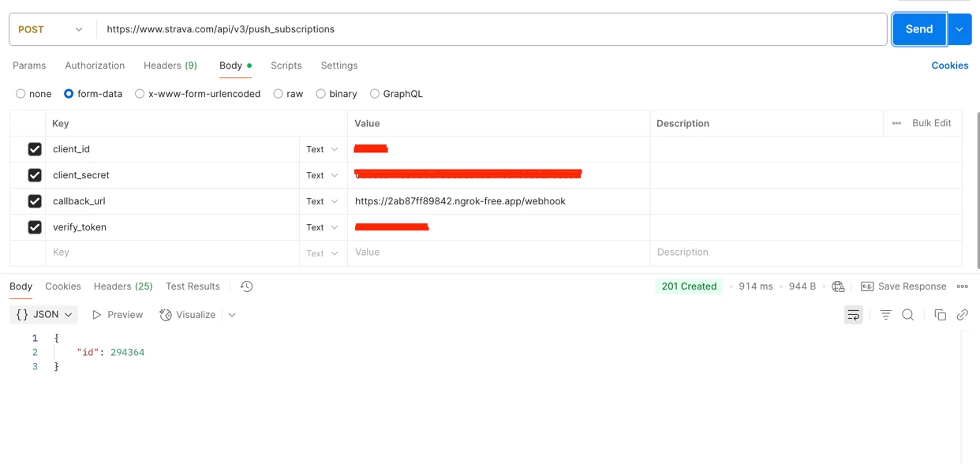Click the link icon in response toolbar
Viewport: 980px width, 464px height.
pyautogui.click(x=963, y=315)
